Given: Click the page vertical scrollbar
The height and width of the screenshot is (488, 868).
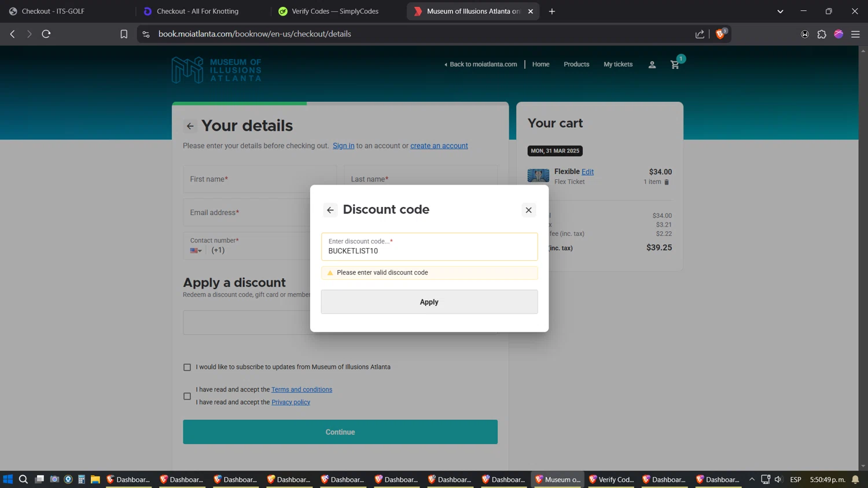Looking at the screenshot, I should pyautogui.click(x=863, y=258).
